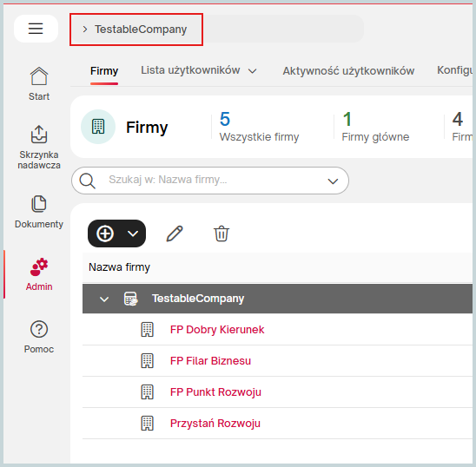Open FP Dobry Kierunek company link
The image size is (476, 467).
217,330
